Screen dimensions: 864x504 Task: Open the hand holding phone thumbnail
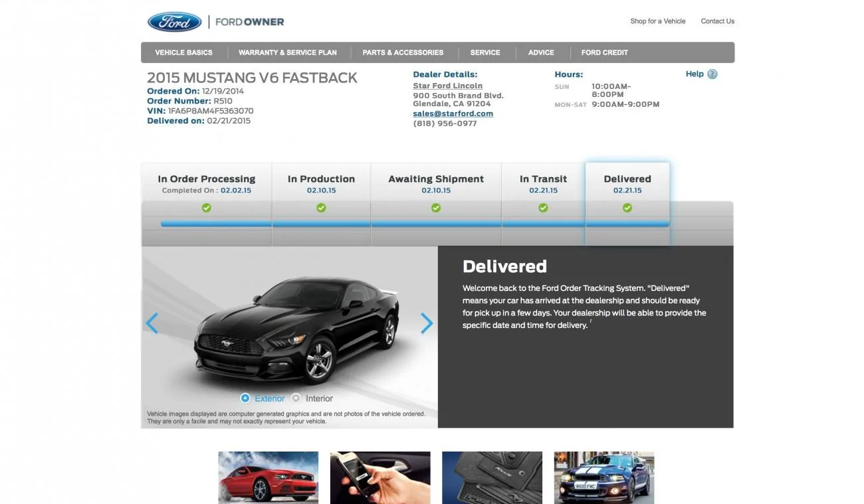tap(380, 477)
